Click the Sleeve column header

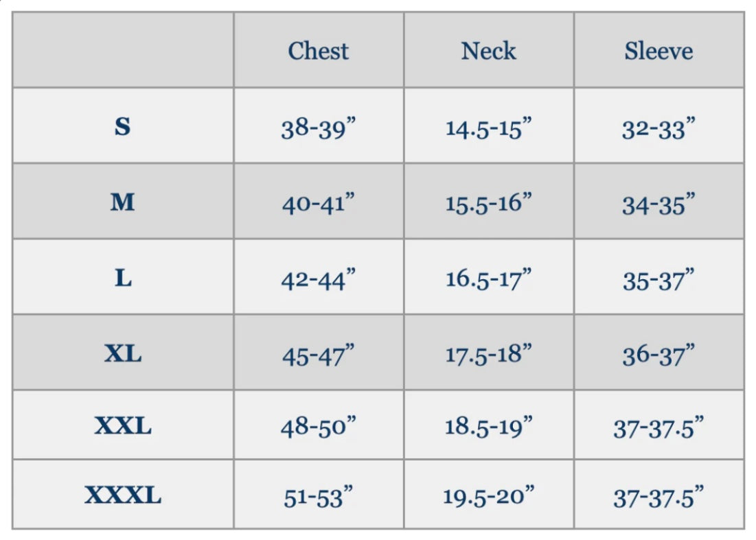pos(658,51)
